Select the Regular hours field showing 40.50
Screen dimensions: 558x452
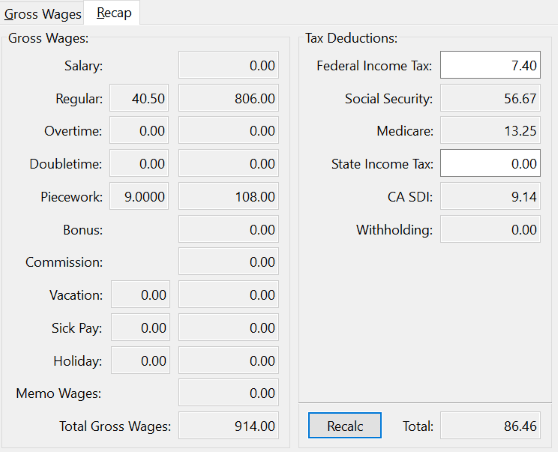click(x=139, y=98)
